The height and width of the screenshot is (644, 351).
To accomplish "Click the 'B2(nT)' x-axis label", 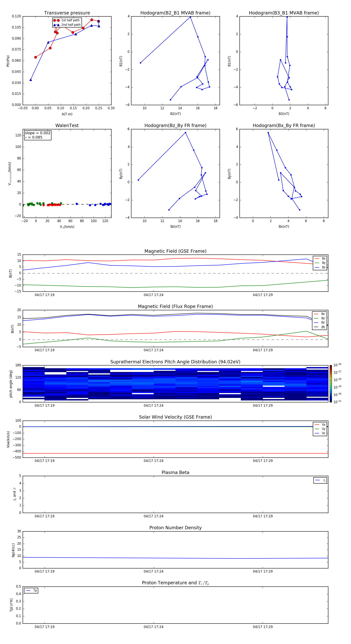I will tap(175, 114).
